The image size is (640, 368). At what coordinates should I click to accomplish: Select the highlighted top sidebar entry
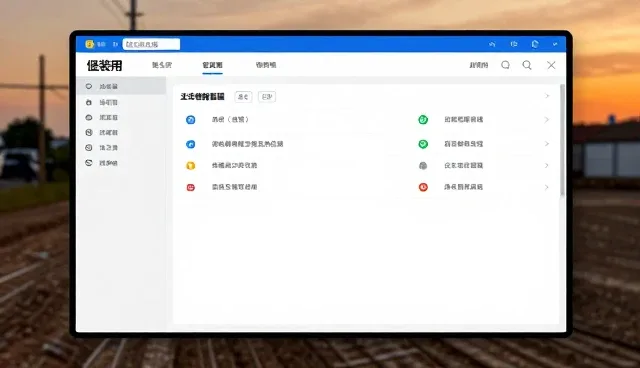(121, 86)
